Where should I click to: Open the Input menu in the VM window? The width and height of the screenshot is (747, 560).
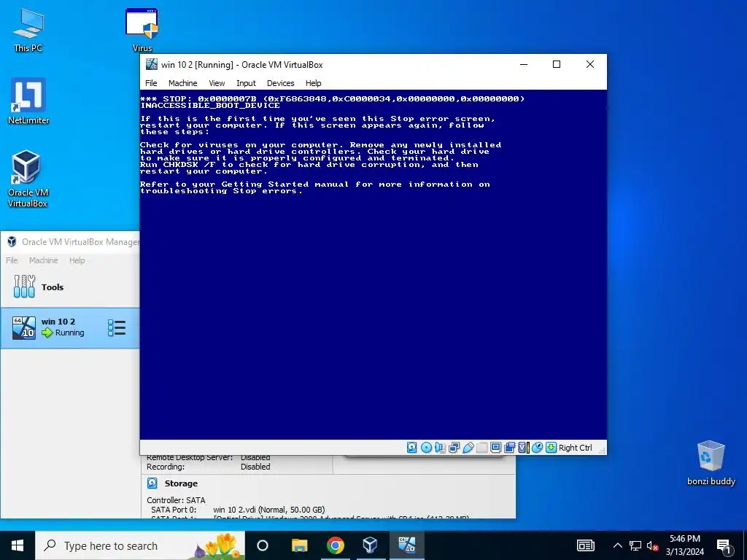pos(246,83)
